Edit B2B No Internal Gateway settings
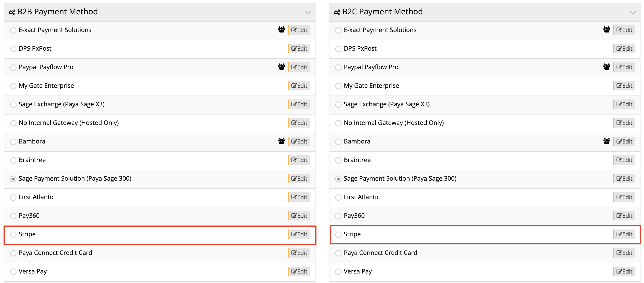The width and height of the screenshot is (644, 283). click(x=299, y=123)
